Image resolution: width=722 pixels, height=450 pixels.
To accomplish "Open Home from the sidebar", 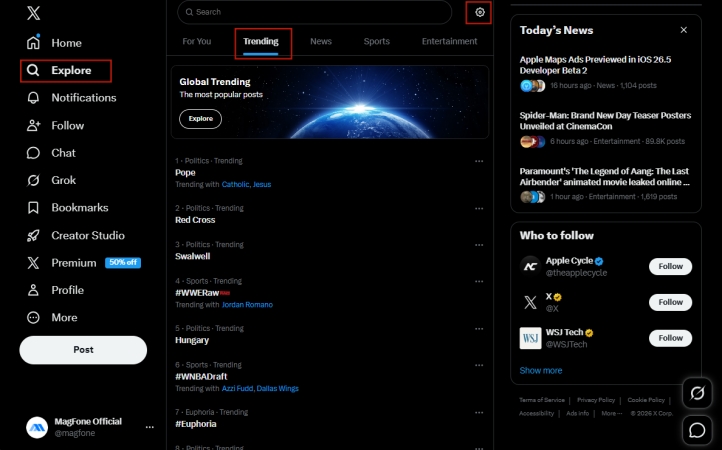I will 54,43.
